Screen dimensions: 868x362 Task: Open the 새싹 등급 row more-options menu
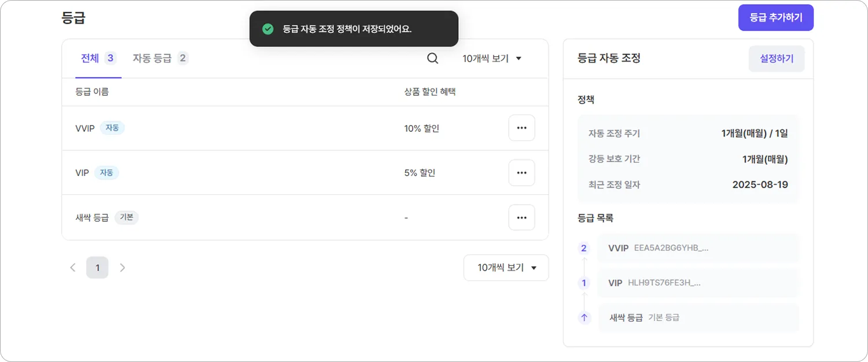(521, 217)
